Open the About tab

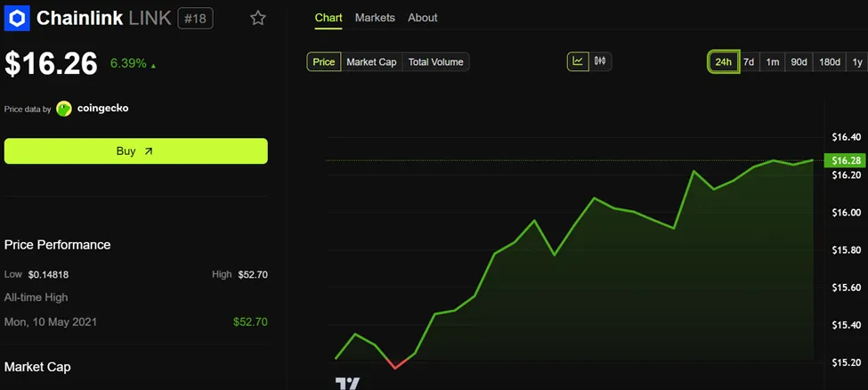(423, 18)
